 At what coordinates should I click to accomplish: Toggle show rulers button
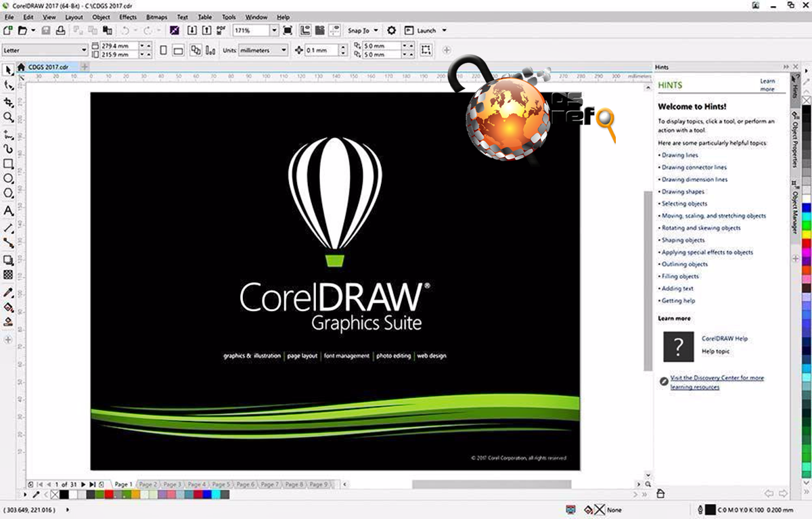[305, 30]
